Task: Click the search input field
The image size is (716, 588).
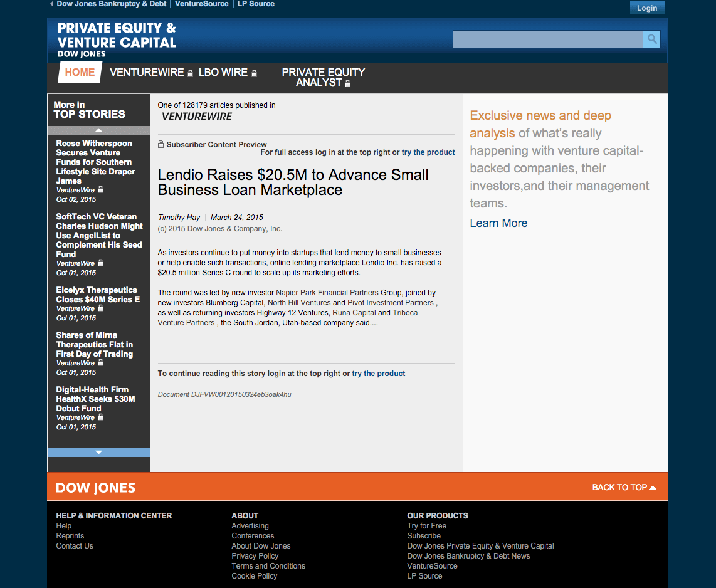Action: point(547,39)
